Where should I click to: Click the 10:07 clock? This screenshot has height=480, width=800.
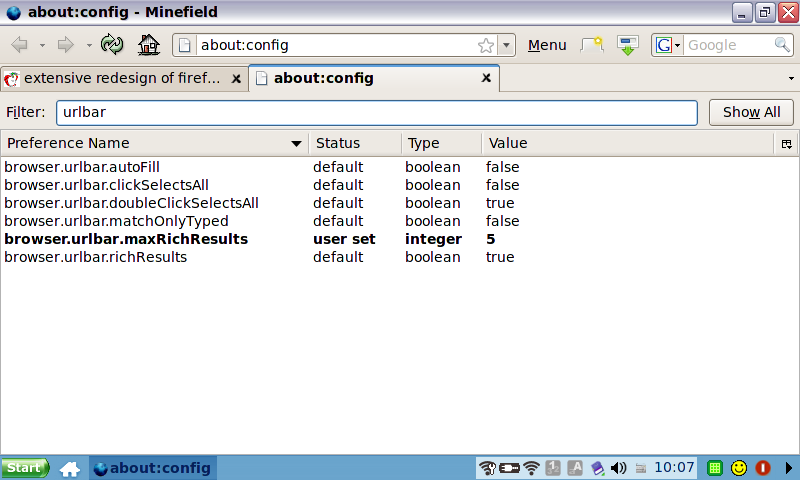coord(674,467)
